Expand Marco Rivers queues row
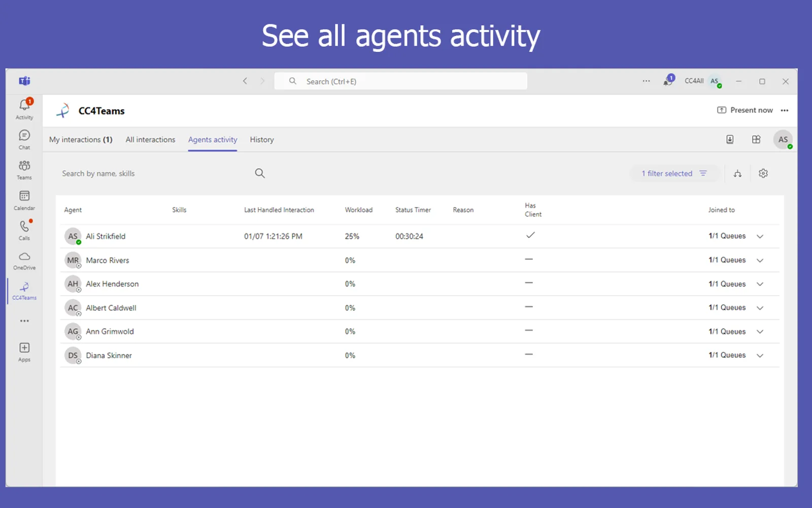The height and width of the screenshot is (508, 812). coord(760,260)
